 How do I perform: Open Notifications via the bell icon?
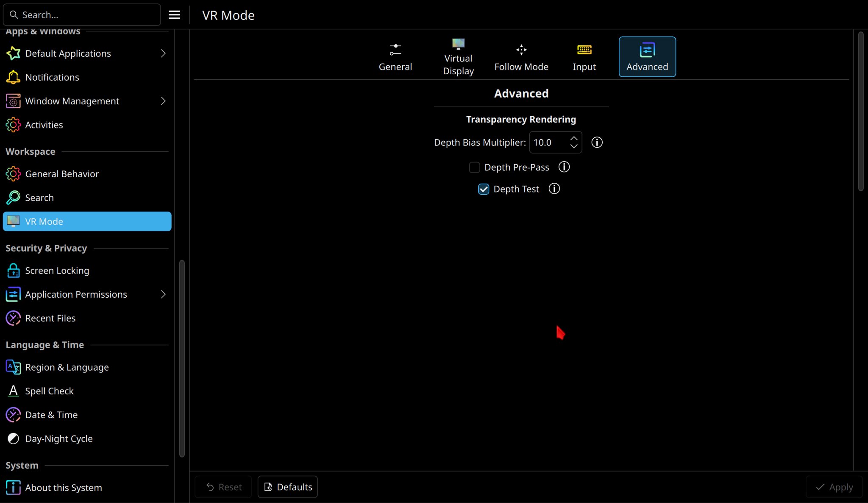click(13, 77)
